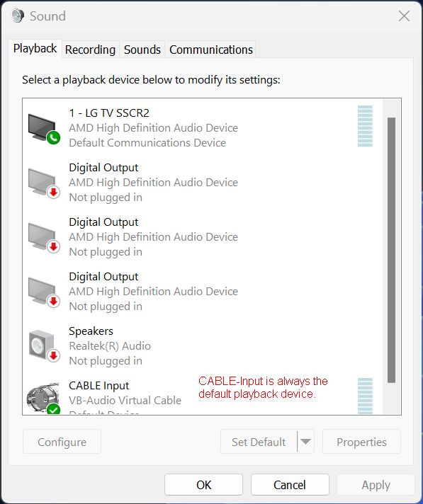Click the red not-plugged arrow on Speakers
The image size is (423, 504).
pos(53,356)
